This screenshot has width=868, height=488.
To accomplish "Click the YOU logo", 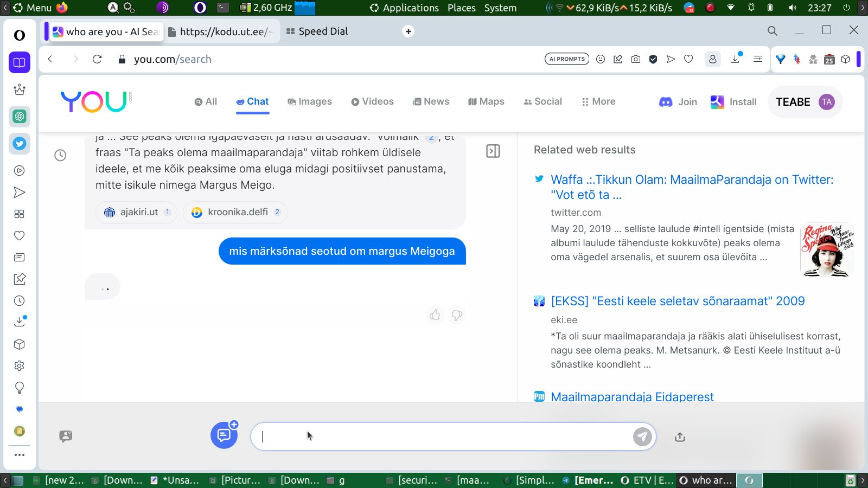I will click(x=96, y=101).
